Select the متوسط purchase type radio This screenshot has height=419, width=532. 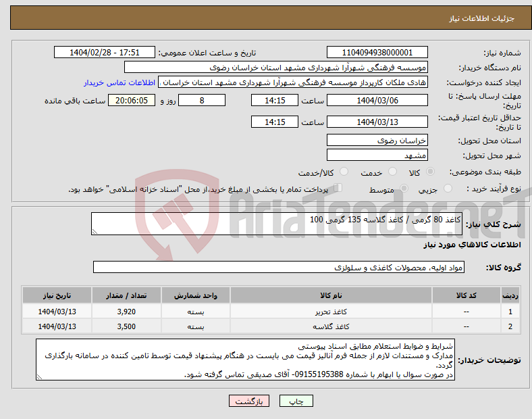coord(404,188)
